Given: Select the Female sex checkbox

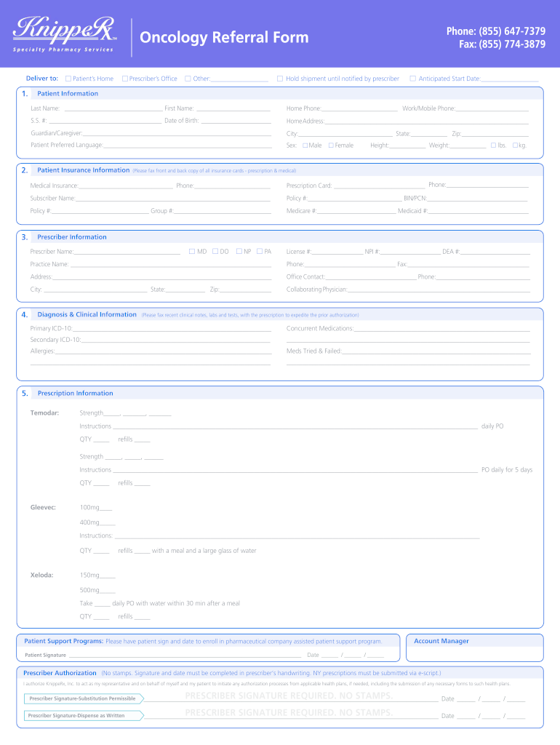Looking at the screenshot, I should tap(331, 146).
